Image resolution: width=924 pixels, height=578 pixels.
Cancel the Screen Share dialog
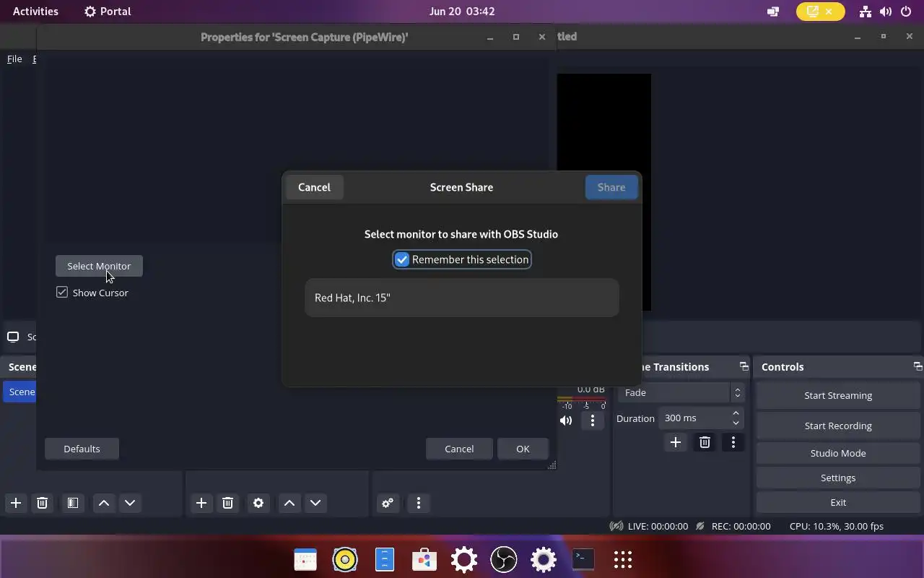pos(314,187)
